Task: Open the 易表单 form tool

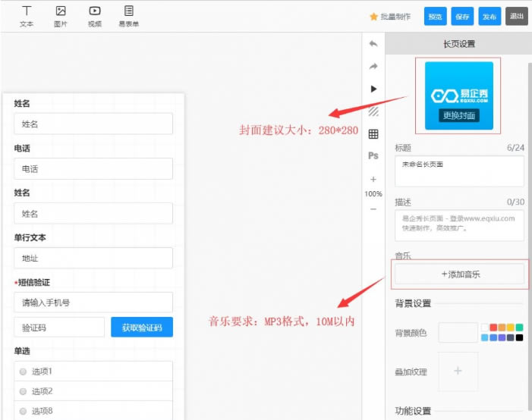Action: coord(129,16)
